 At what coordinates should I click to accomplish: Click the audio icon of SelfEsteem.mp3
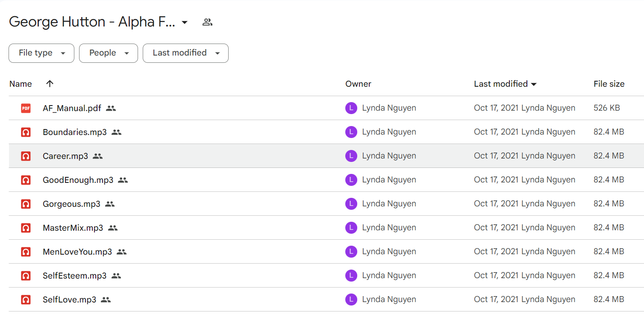click(x=26, y=276)
